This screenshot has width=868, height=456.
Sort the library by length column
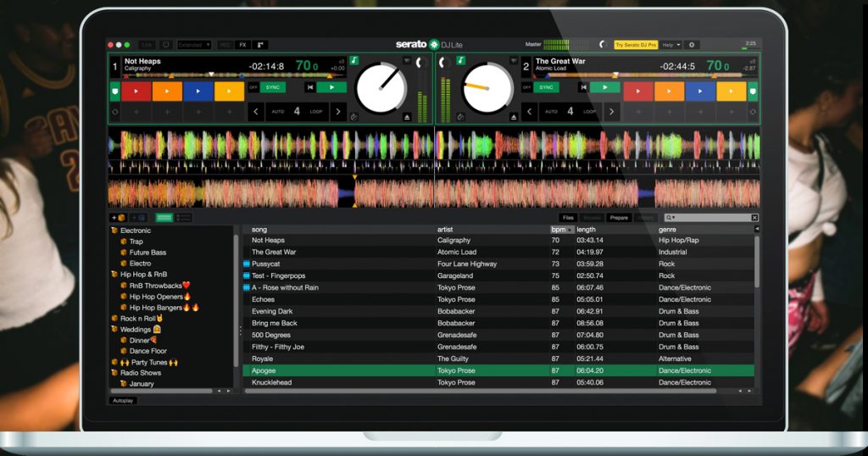586,229
